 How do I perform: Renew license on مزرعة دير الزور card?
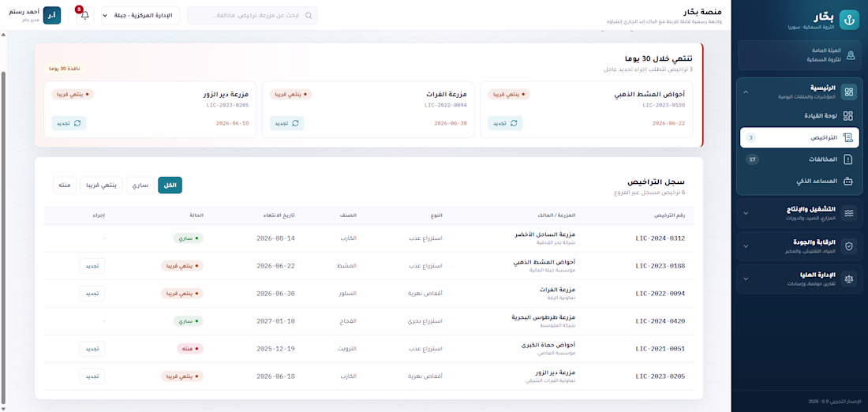(x=69, y=123)
